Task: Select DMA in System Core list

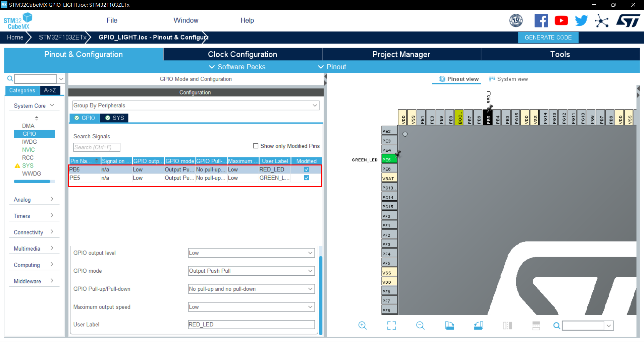Action: tap(28, 126)
